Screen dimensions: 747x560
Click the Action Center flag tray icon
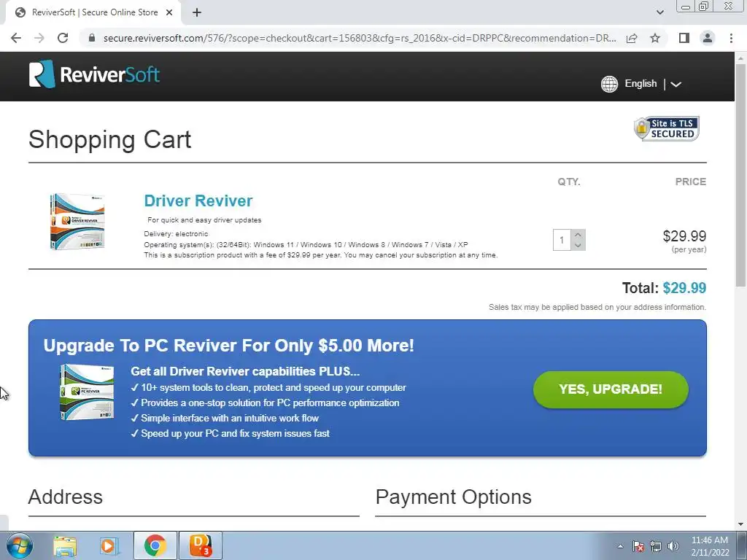[638, 546]
